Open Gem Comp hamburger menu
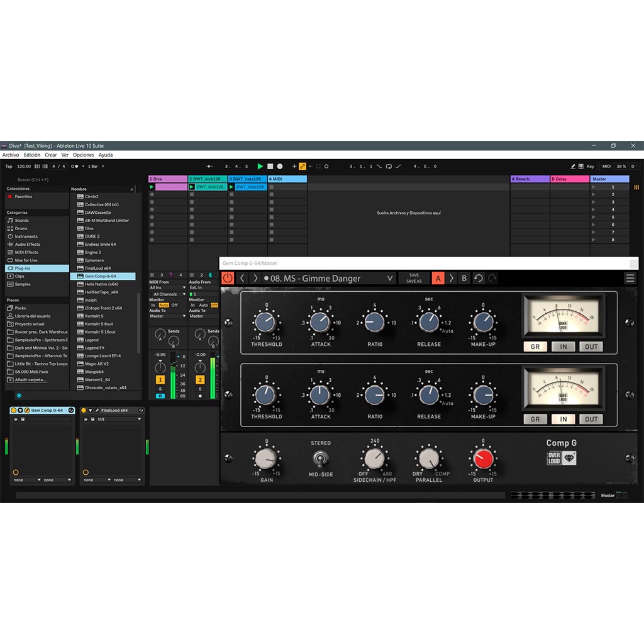This screenshot has height=644, width=644. pyautogui.click(x=630, y=279)
